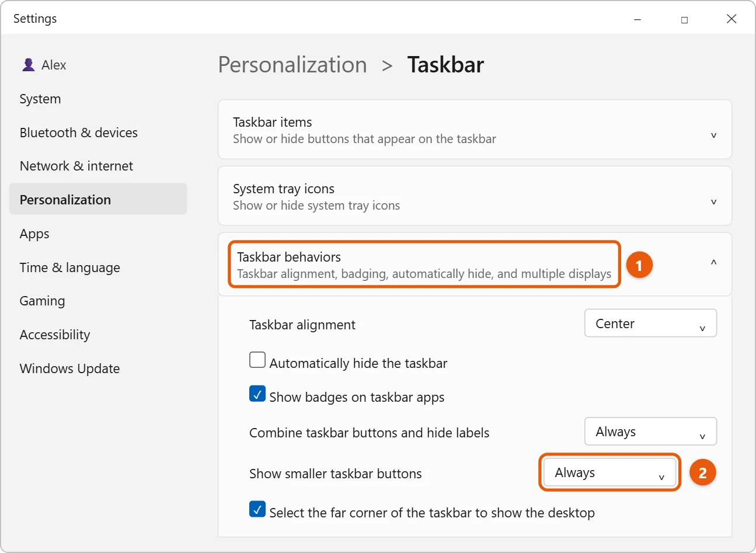Open Combine taskbar buttons dropdown
This screenshot has height=553, width=756.
click(650, 432)
